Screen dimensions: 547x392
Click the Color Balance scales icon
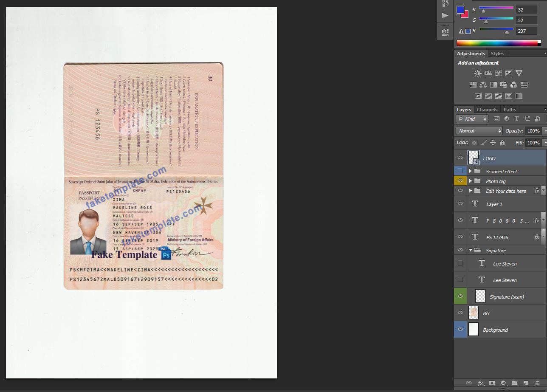tap(483, 85)
